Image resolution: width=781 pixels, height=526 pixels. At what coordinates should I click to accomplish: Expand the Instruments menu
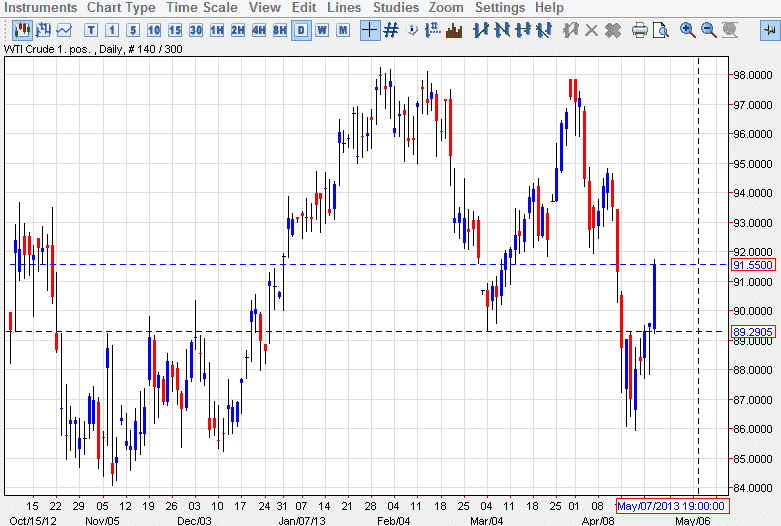coord(41,8)
